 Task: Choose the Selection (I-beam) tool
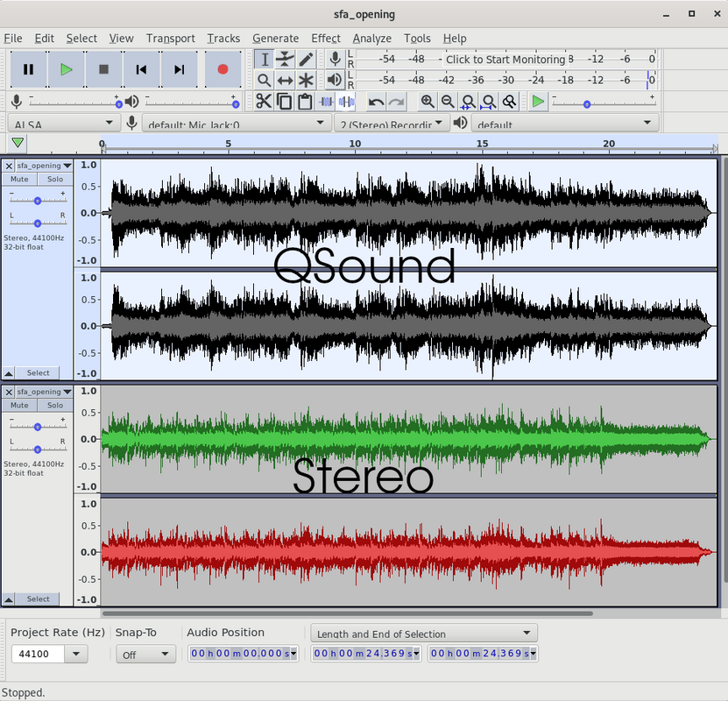265,60
